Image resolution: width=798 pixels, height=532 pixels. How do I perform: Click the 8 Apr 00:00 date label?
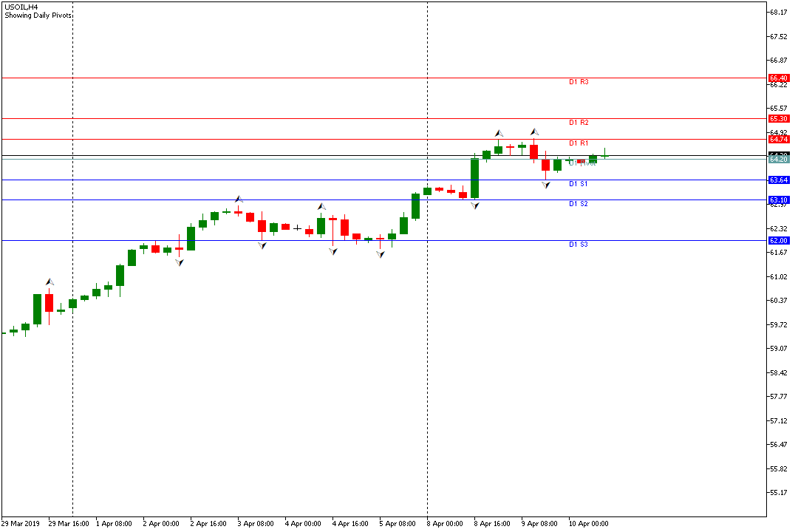[x=447, y=523]
